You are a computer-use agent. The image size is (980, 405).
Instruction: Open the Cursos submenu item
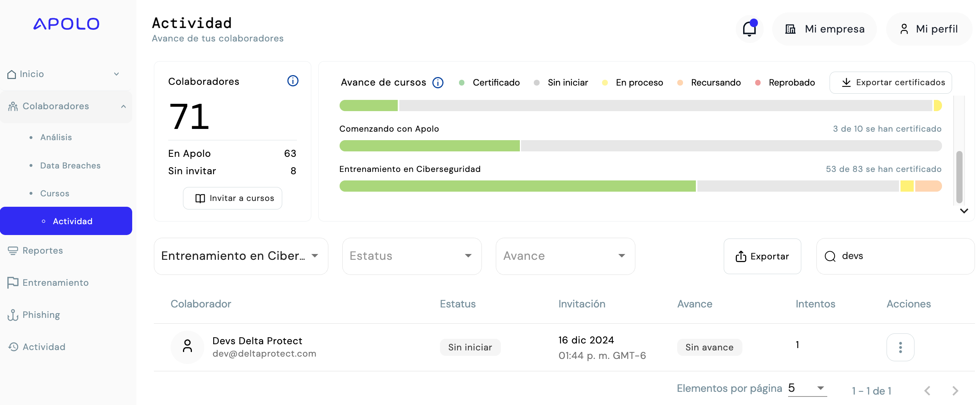(x=55, y=194)
